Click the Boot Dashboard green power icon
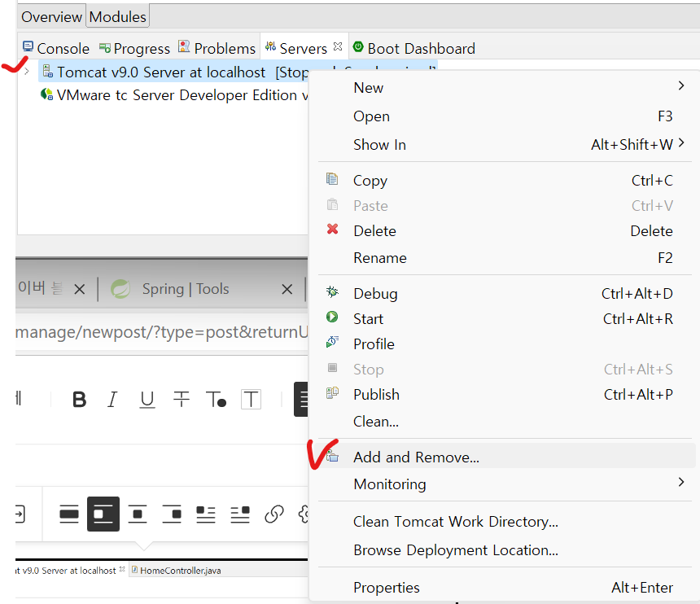Screen dimensions: 700x604 coord(358,46)
